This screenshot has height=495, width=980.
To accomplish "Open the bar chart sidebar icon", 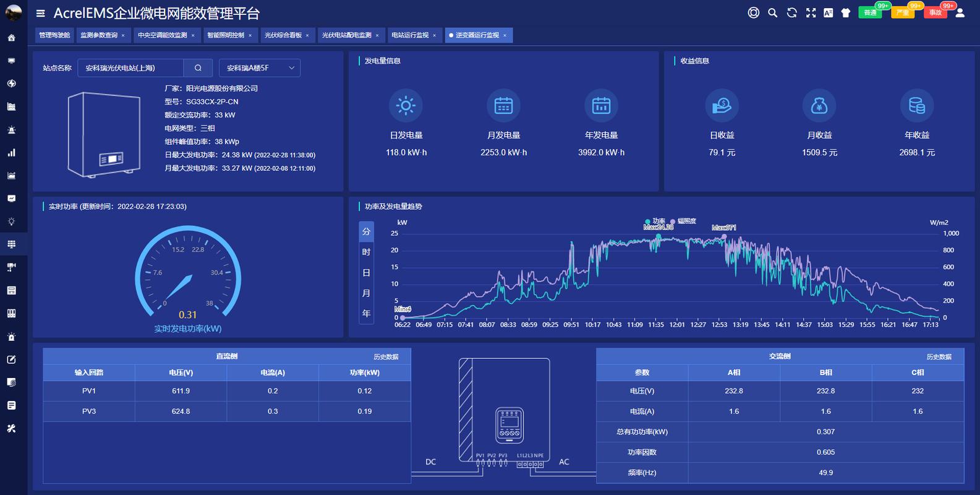I will (x=11, y=153).
